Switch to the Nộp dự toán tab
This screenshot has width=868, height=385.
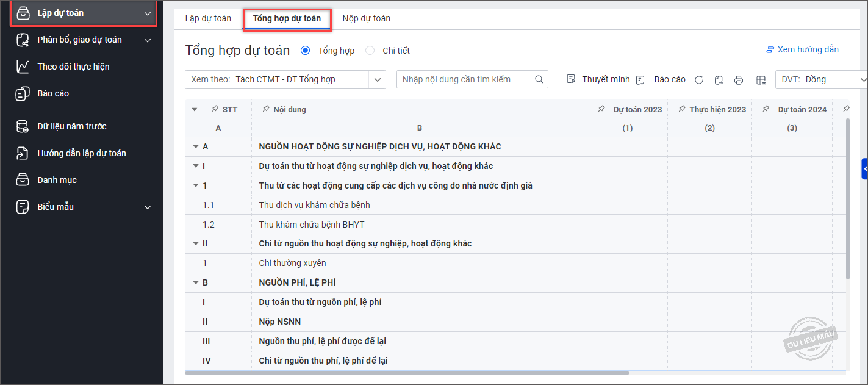[x=366, y=18]
